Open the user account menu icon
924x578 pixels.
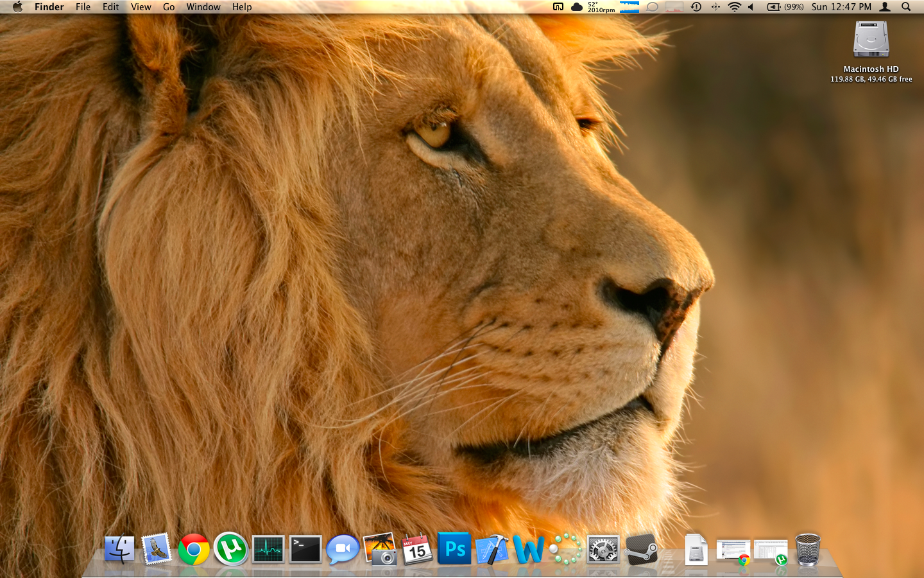(885, 7)
